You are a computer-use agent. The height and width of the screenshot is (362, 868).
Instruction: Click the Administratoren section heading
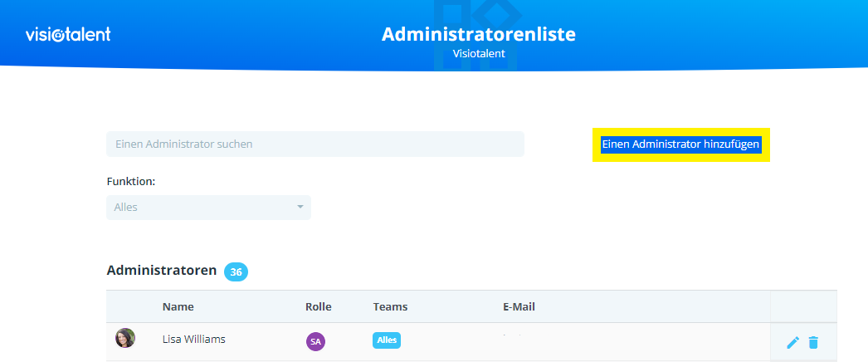(162, 271)
